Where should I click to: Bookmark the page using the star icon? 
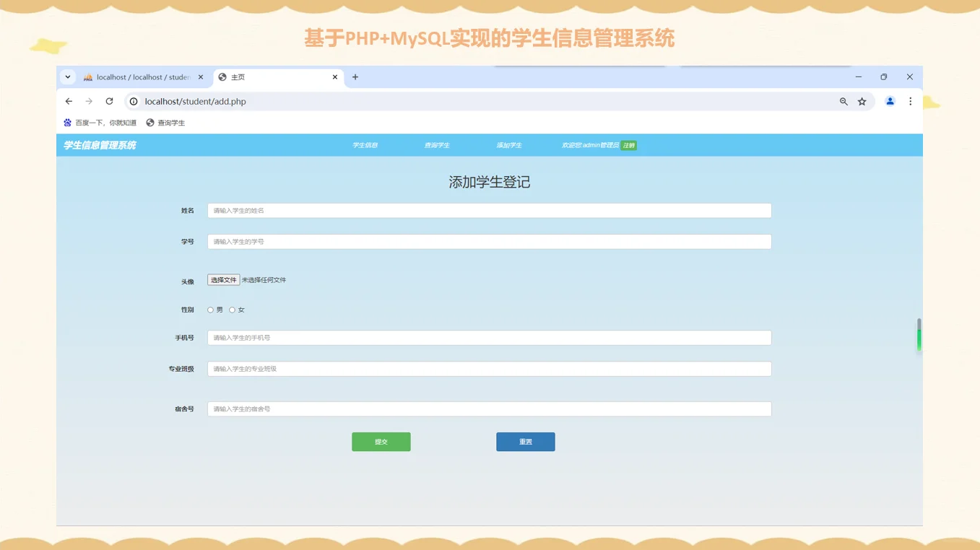point(862,101)
